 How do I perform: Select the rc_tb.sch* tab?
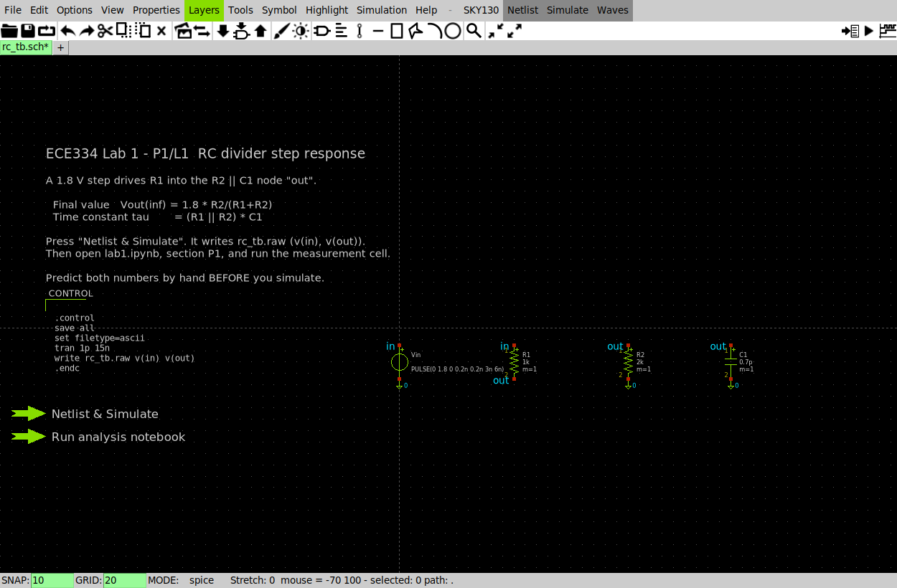26,47
